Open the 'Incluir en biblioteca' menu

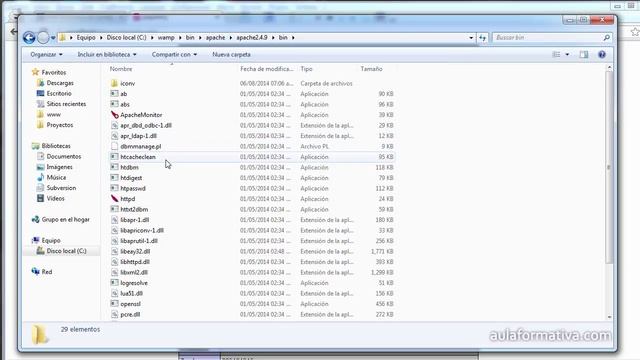107,54
